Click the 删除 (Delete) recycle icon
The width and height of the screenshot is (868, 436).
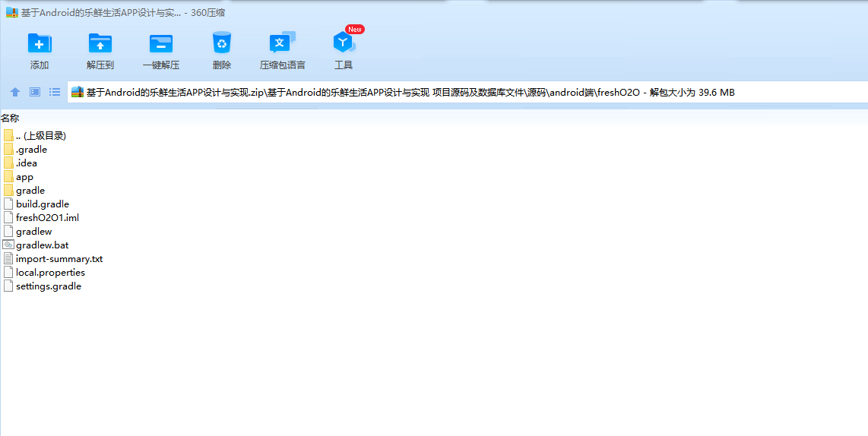(222, 43)
